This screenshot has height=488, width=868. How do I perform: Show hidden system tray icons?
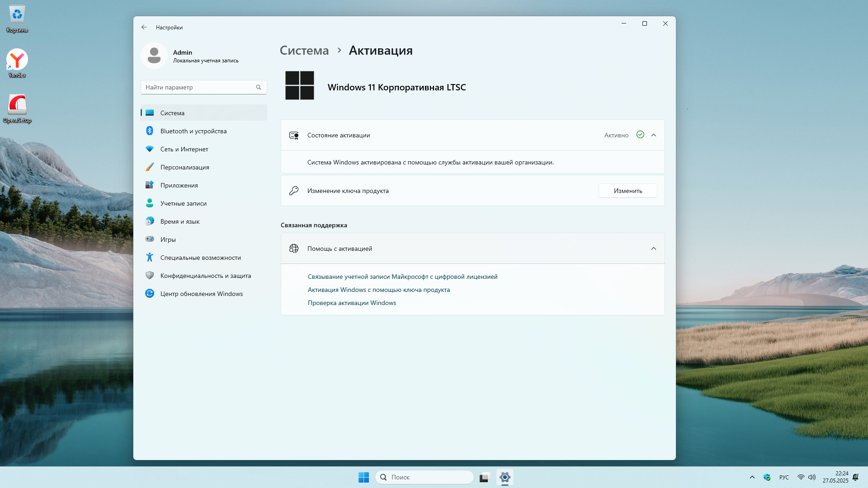(752, 477)
